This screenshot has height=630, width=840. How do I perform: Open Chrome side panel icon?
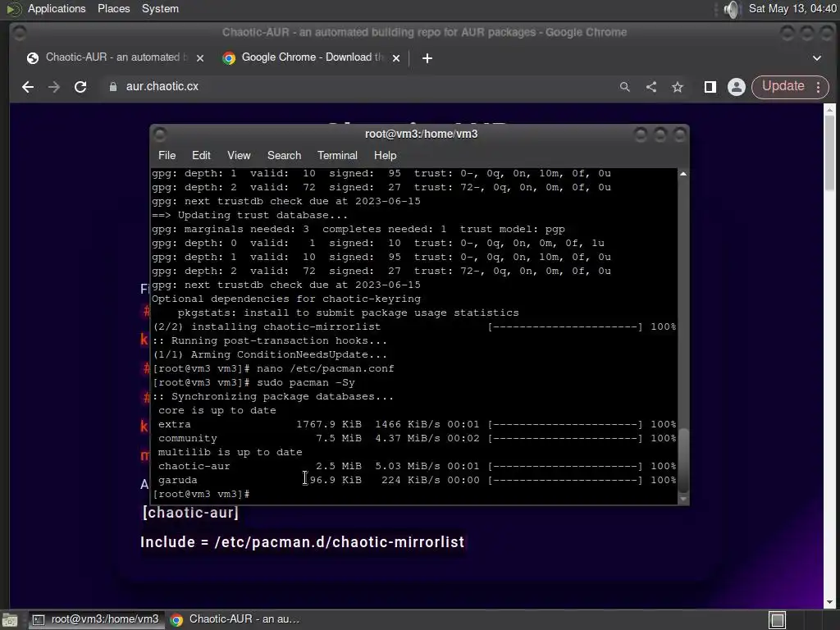tap(710, 87)
